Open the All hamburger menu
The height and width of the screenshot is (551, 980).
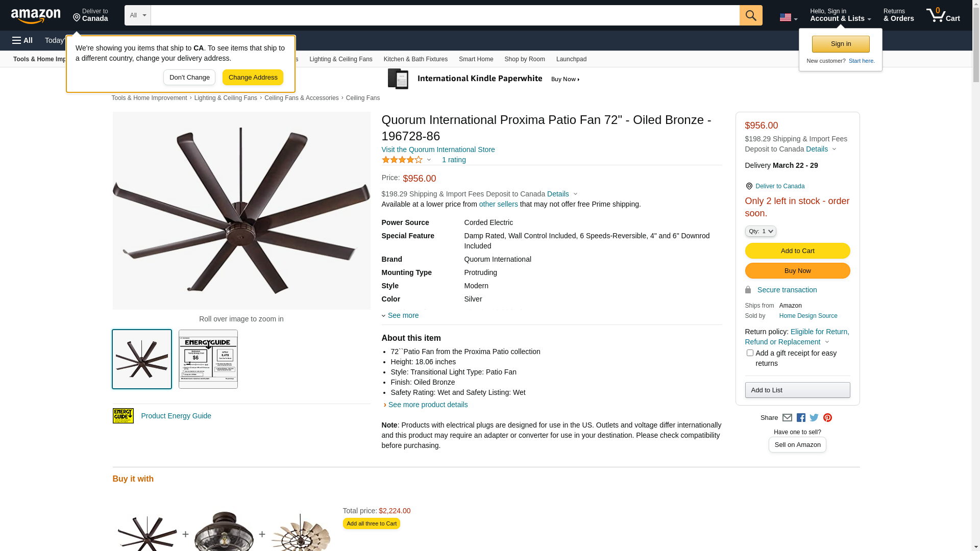point(22,40)
